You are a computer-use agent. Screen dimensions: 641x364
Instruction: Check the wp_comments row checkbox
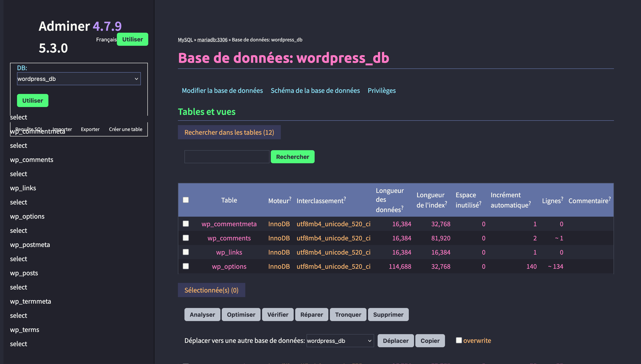point(186,238)
